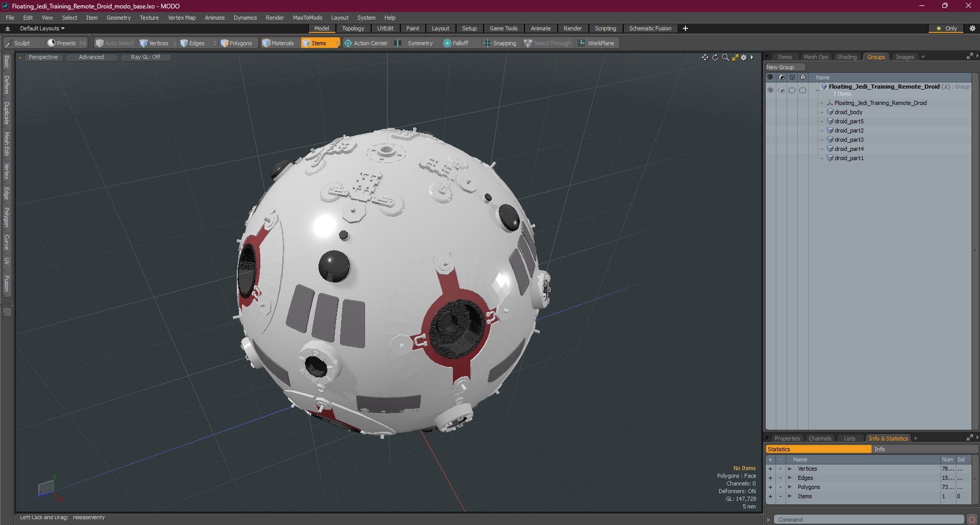Open viewport settings gear

[x=744, y=57]
